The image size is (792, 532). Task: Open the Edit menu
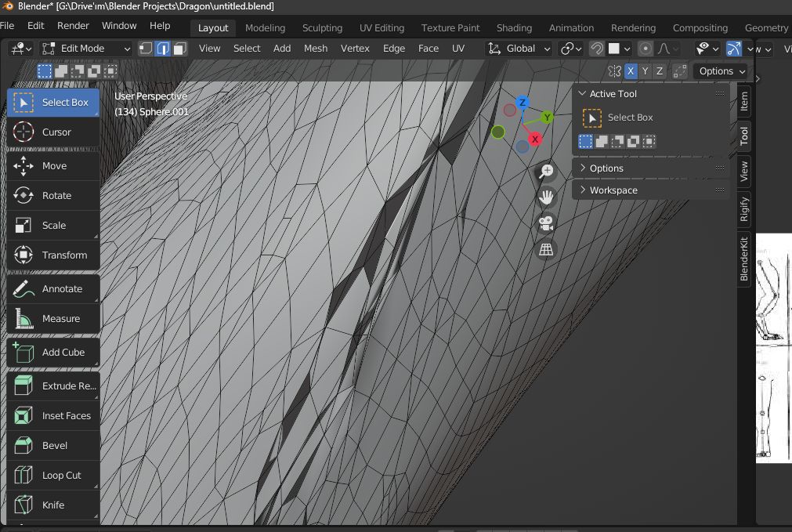[x=35, y=26]
